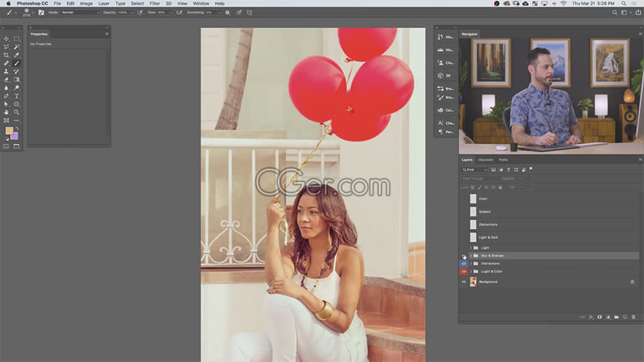The image size is (644, 362).
Task: Add a layer mask from Layers footer
Action: coord(599,317)
